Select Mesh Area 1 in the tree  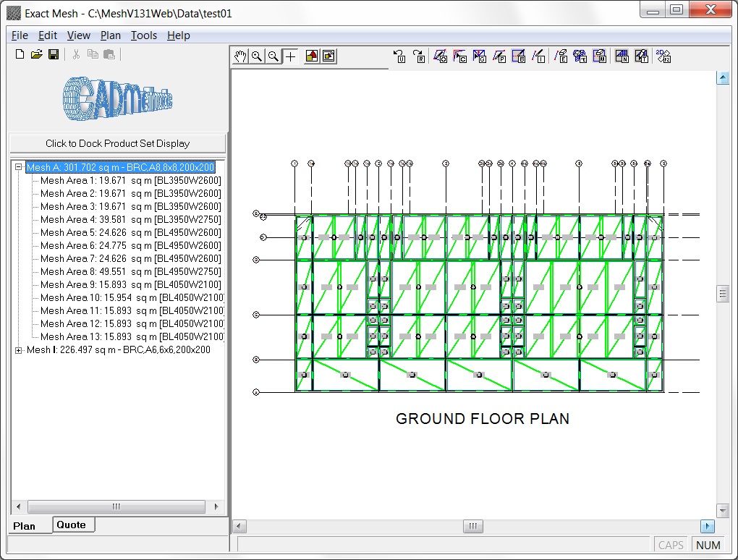[130, 180]
